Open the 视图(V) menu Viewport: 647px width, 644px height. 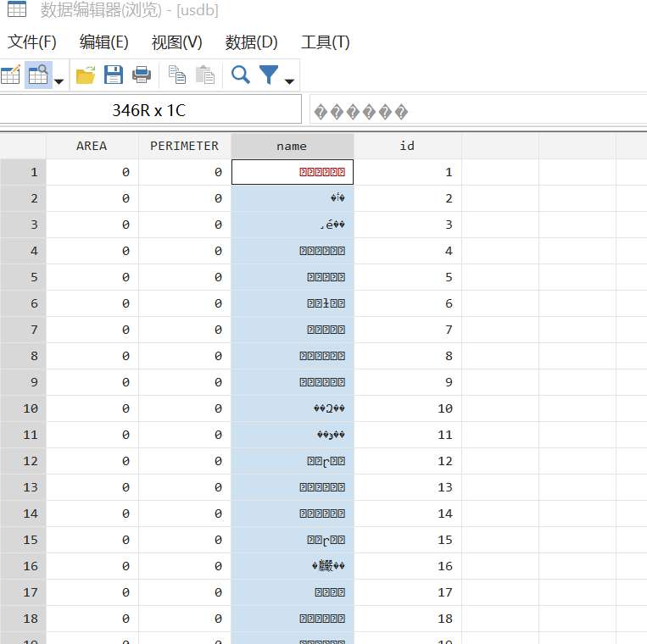(x=177, y=42)
